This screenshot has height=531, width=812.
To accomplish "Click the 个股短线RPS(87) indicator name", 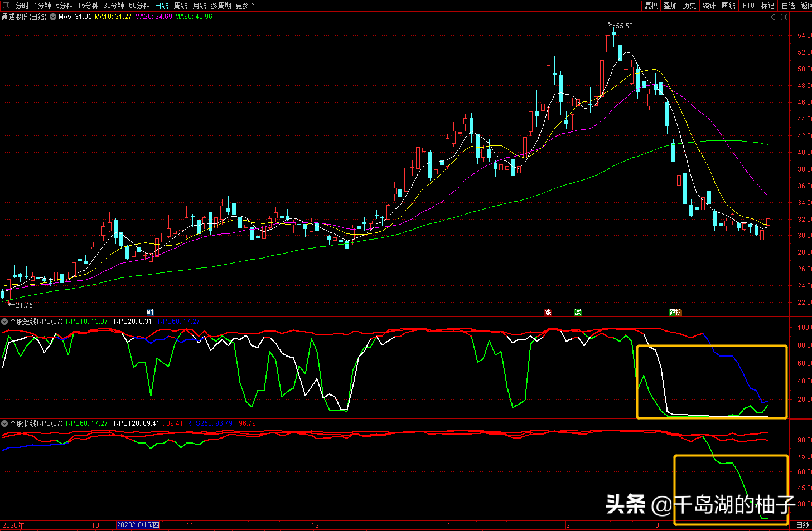I will click(36, 321).
